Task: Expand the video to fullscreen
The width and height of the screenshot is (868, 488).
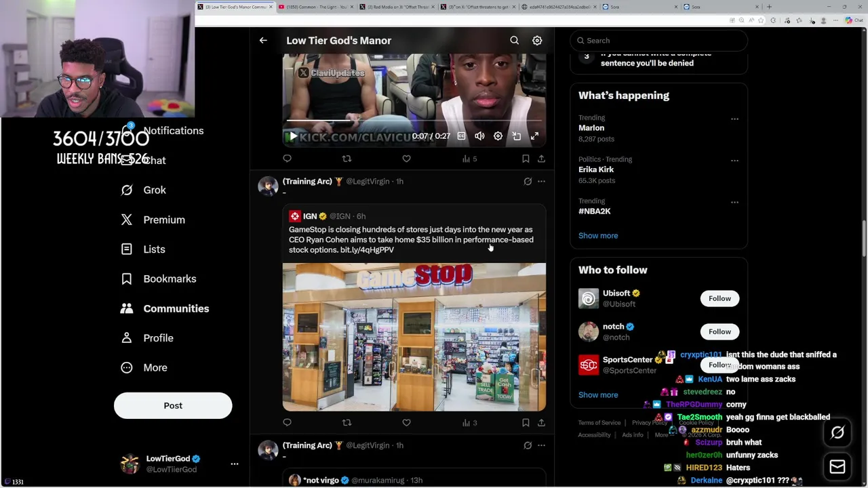Action: [x=534, y=136]
